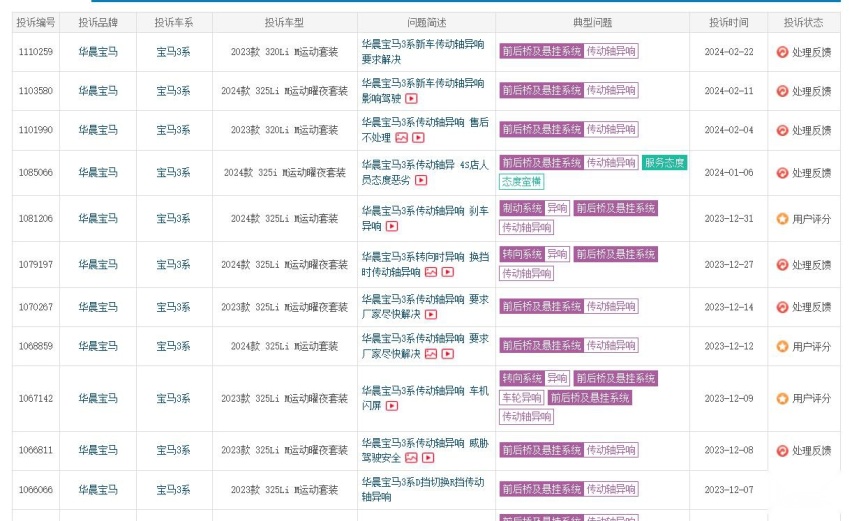Play video icon in complaint 1085066 description
This screenshot has width=852, height=521.
pyautogui.click(x=421, y=180)
